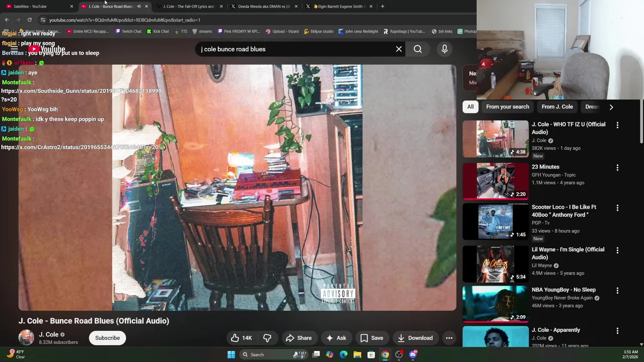The height and width of the screenshot is (362, 644).
Task: Open options menu for 23 Minutes
Action: click(x=617, y=167)
